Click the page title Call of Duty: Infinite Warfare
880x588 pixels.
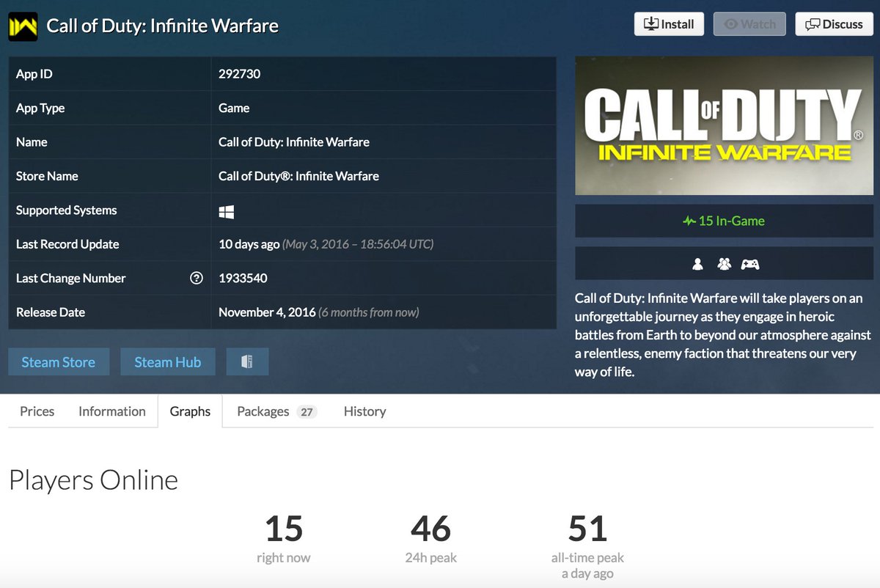(x=162, y=26)
